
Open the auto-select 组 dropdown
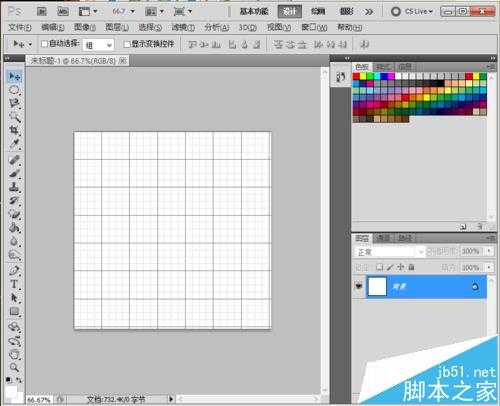[98, 45]
